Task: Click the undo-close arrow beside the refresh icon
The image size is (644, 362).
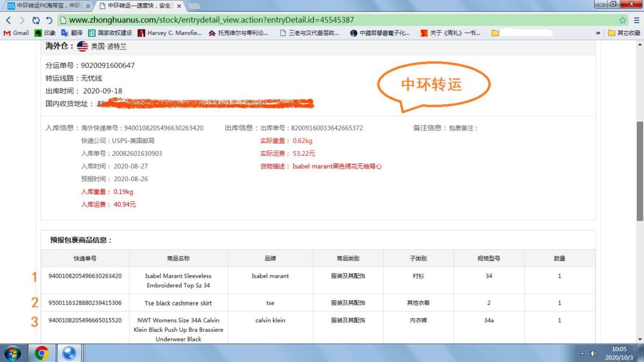Action: click(49, 20)
